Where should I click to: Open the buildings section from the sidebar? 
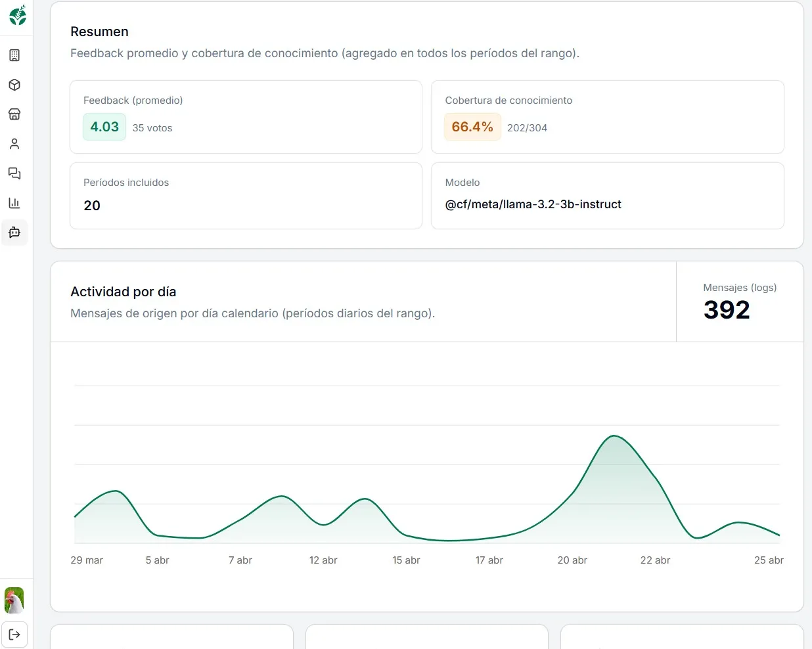[x=14, y=55]
